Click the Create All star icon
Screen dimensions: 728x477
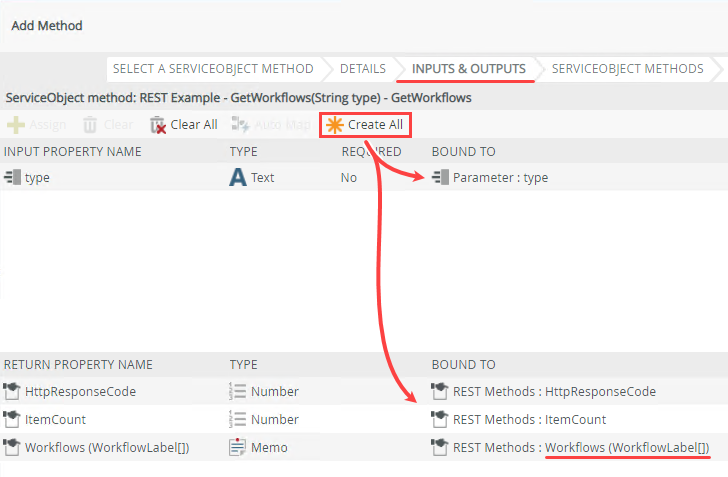335,125
